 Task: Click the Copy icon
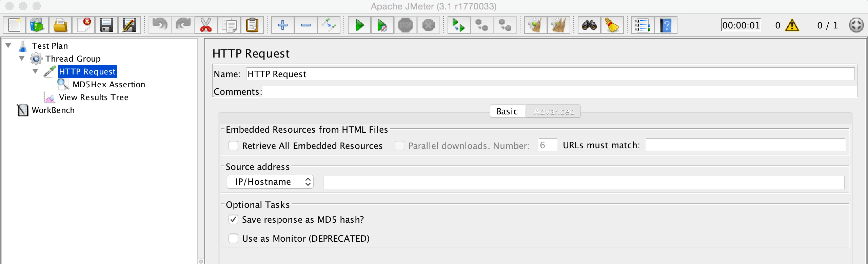229,25
